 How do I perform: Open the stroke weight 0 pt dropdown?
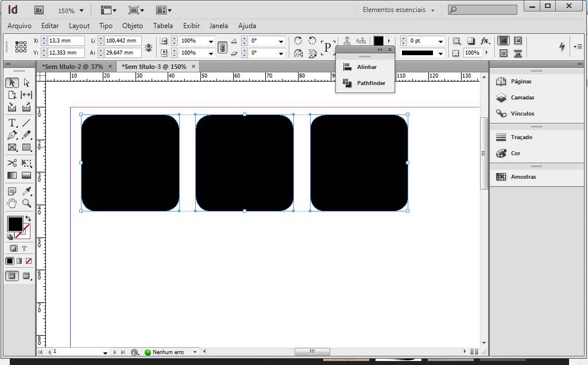pos(440,41)
